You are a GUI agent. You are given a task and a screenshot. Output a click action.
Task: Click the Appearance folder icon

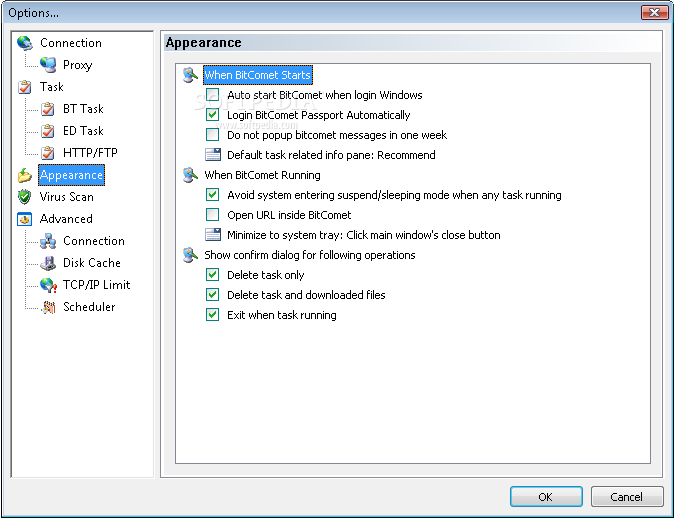25,175
